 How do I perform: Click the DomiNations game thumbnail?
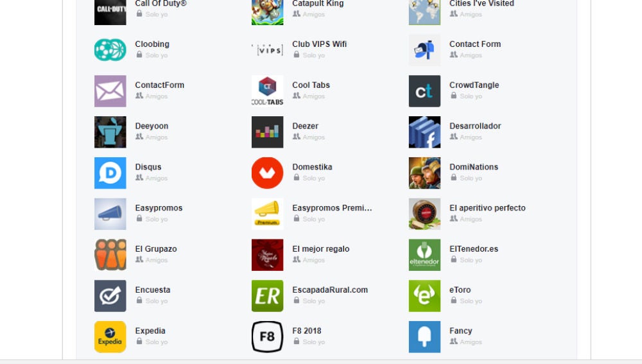pos(424,173)
